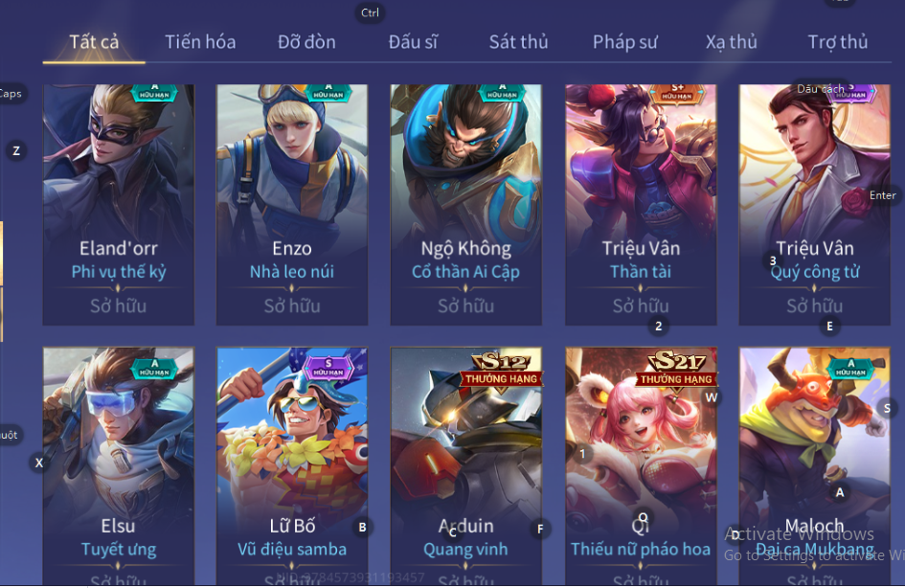
Task: Select Triệu Vân Quý công tử skin
Action: [814, 204]
